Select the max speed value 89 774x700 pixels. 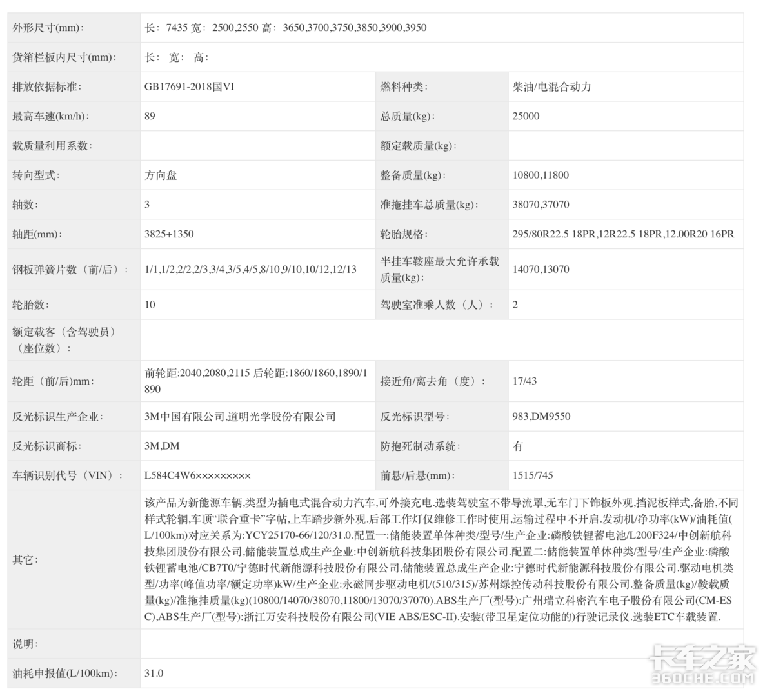point(150,116)
